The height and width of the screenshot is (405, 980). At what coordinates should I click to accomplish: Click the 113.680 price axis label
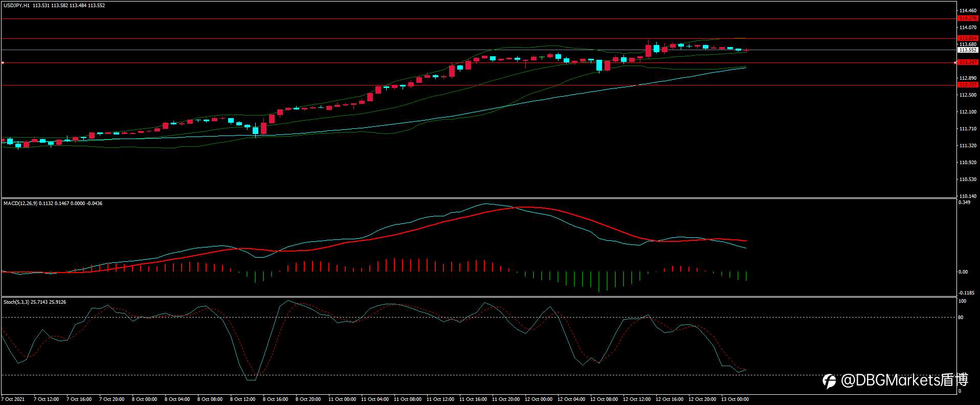(x=968, y=44)
